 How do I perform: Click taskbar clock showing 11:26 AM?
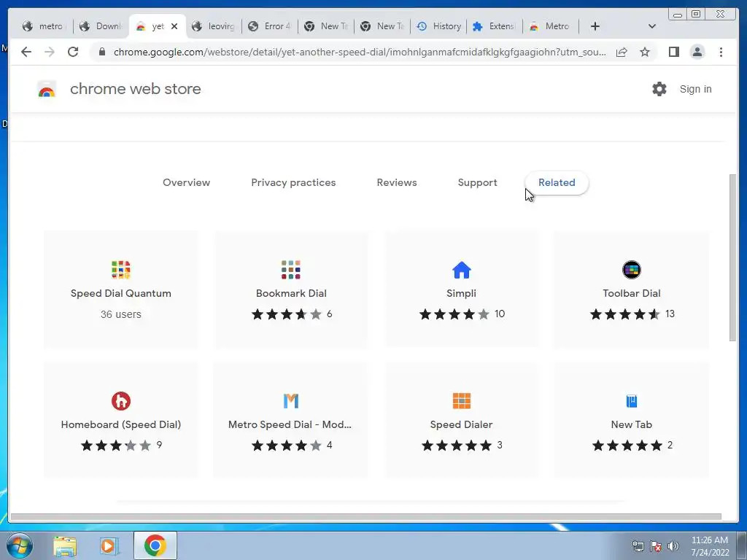click(709, 545)
